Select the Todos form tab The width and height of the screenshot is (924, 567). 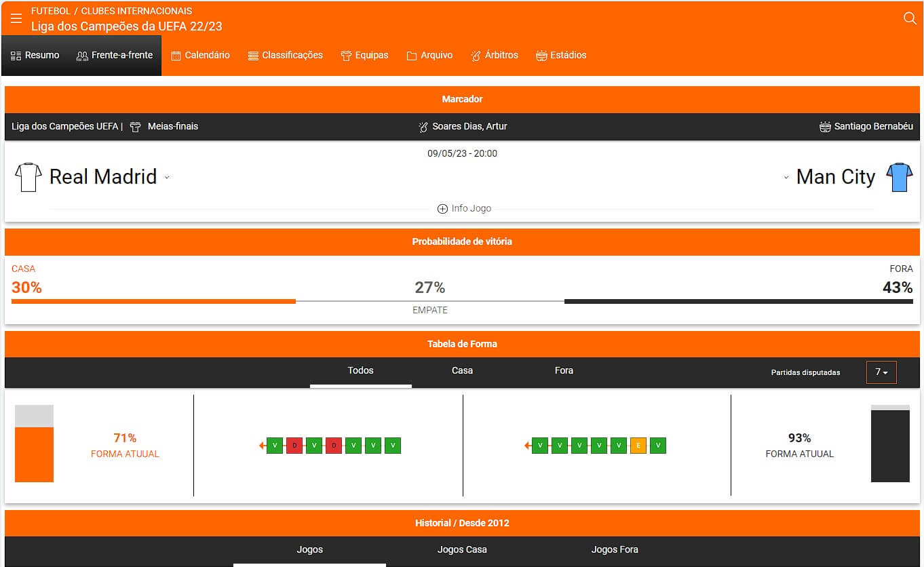coord(361,371)
